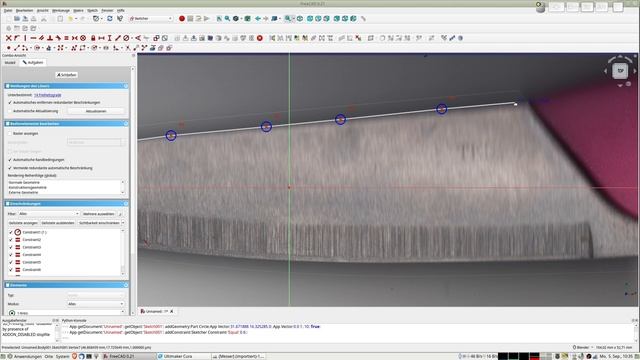Run the macro play icon

(x=207, y=18)
